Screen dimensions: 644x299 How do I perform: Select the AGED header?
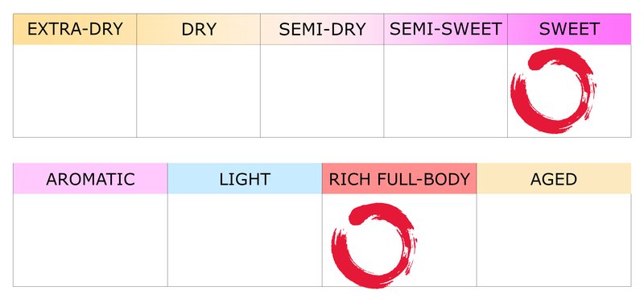pyautogui.click(x=554, y=178)
